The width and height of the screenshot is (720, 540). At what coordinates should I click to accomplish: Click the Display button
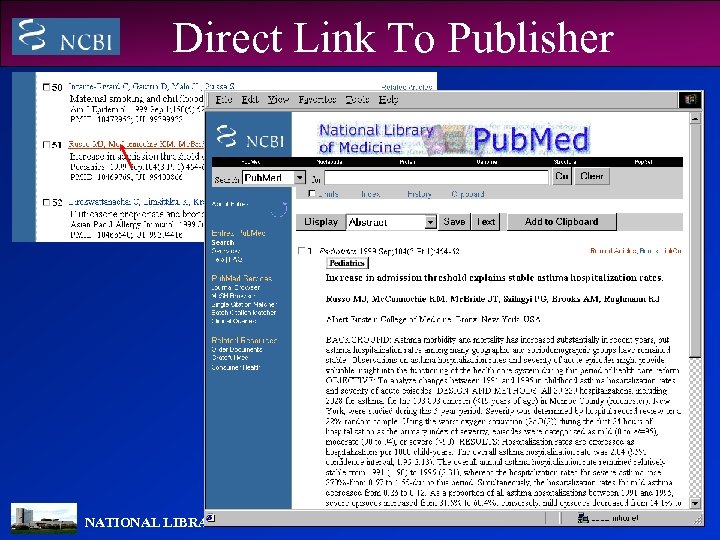321,222
